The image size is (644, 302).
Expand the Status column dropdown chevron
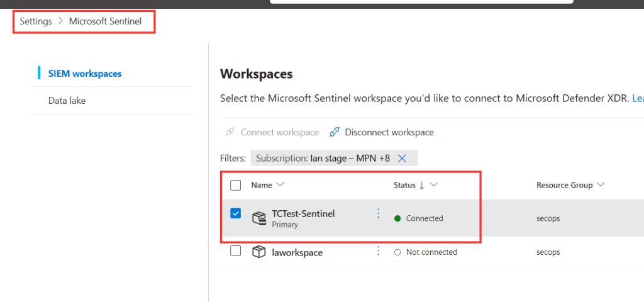coord(434,185)
